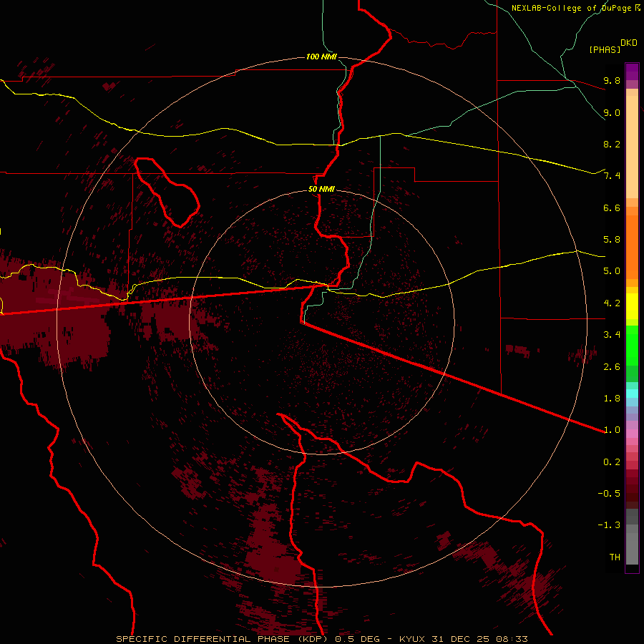This screenshot has height=644, width=644.
Task: Pick the purple top segment of the color scale
Action: [632, 72]
